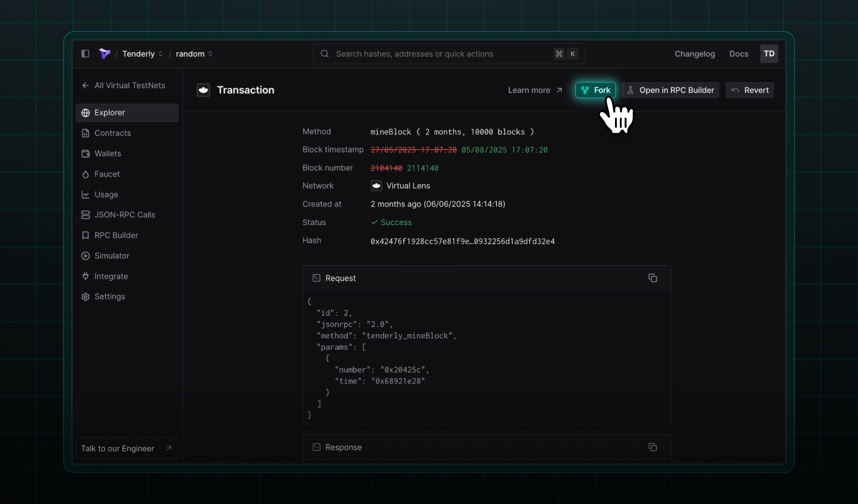Click the Tenderly logo
The width and height of the screenshot is (858, 504).
(x=104, y=53)
